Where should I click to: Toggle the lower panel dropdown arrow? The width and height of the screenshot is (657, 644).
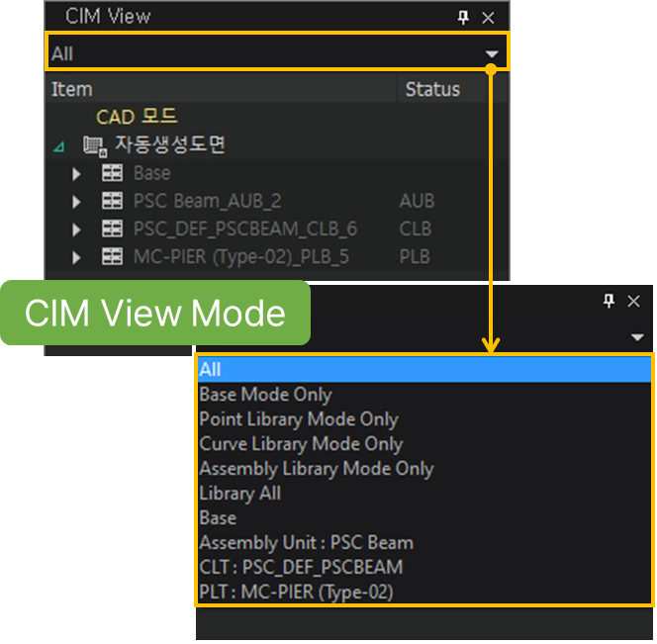coord(637,337)
